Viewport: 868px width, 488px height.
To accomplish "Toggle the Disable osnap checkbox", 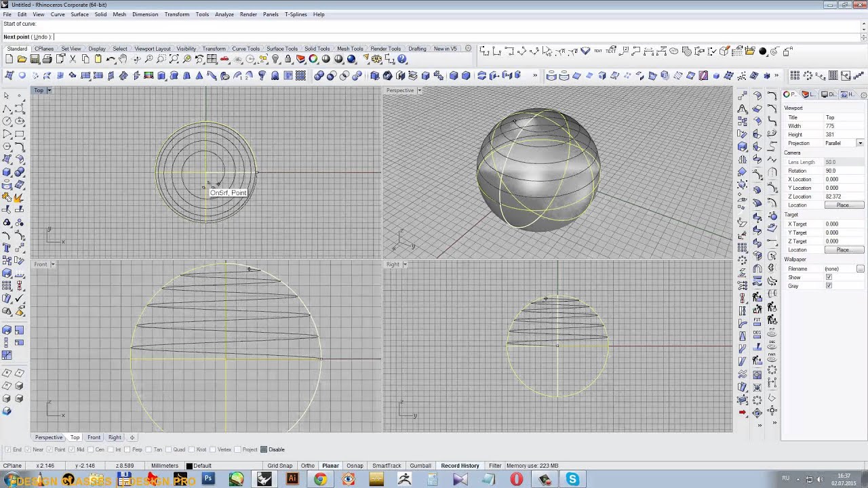I will coord(264,449).
